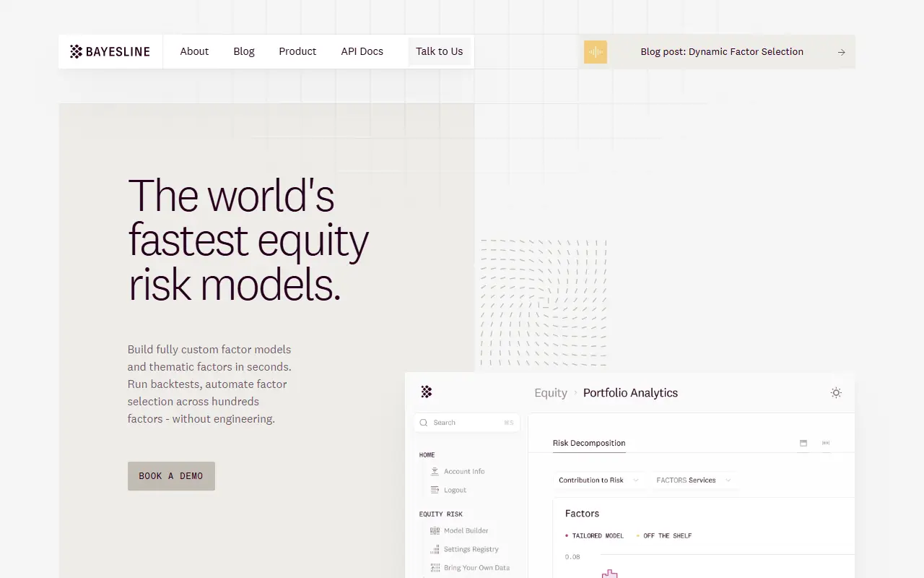Click the Bayesline logo in the dashboard panel
This screenshot has width=924, height=578.
[x=427, y=392]
